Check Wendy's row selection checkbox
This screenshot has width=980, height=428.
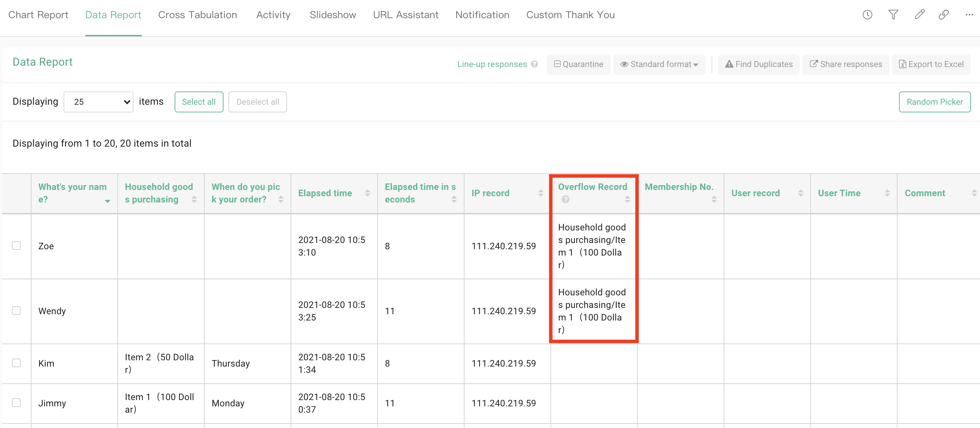click(x=16, y=311)
